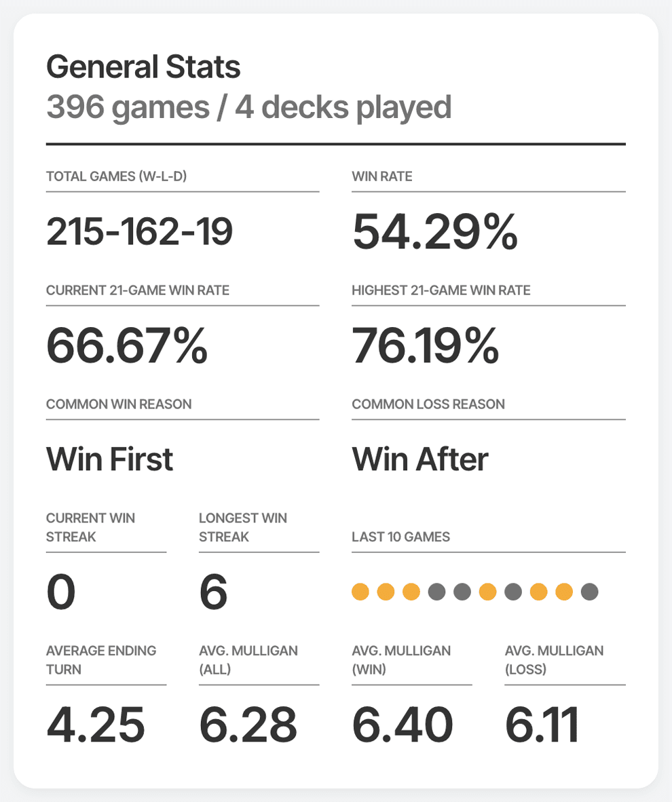Click the sixth dot, orange between gray dots
Viewport: 672px width, 802px height.
[x=488, y=592]
